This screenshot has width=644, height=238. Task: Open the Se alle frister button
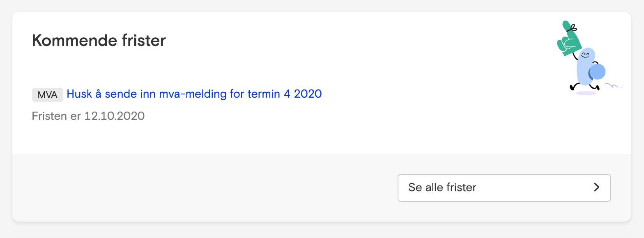coord(504,188)
